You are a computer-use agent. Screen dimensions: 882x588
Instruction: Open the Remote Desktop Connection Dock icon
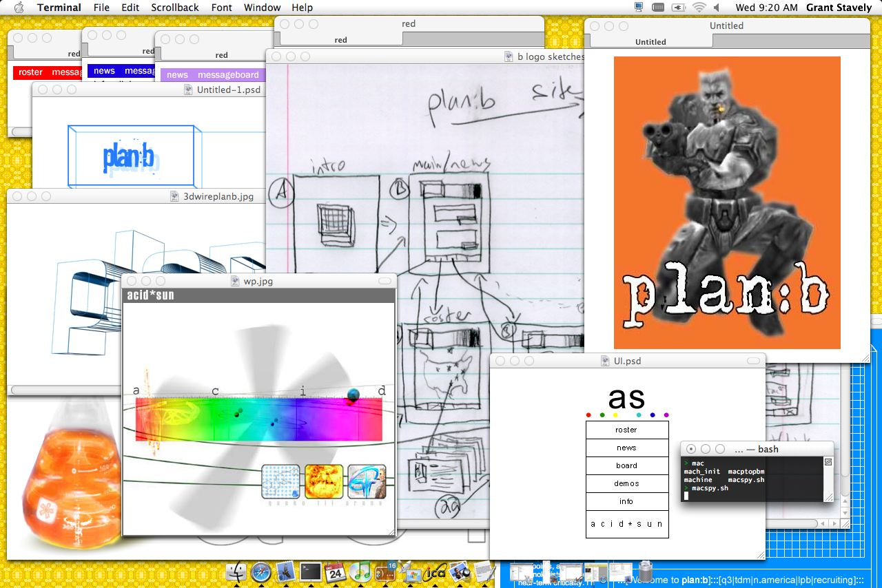[409, 571]
